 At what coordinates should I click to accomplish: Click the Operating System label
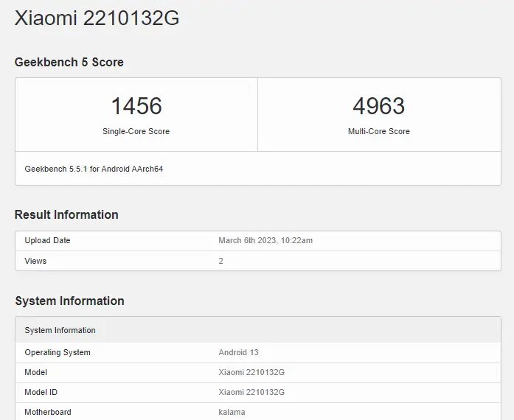(58, 352)
